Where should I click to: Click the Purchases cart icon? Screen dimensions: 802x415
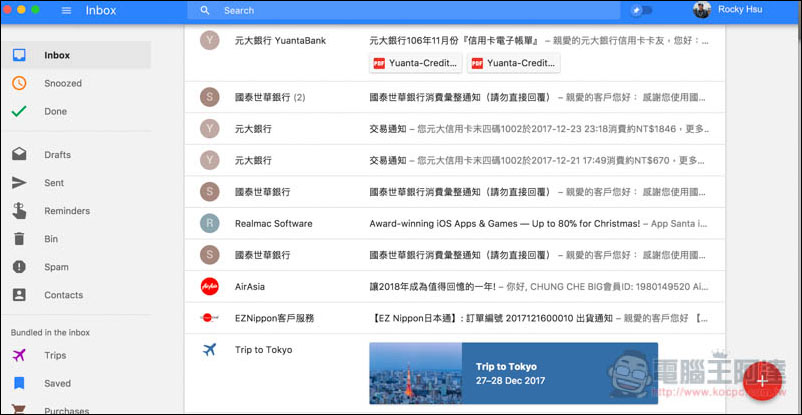tap(19, 410)
